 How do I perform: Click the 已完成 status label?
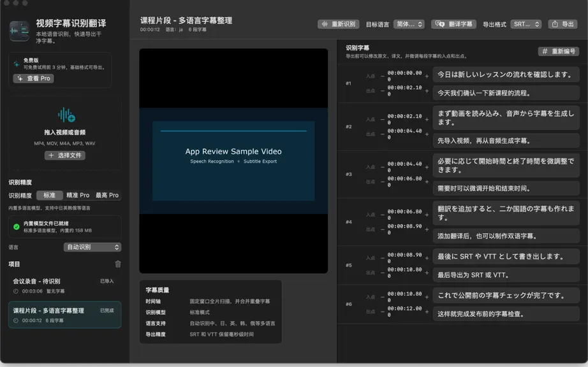107,310
